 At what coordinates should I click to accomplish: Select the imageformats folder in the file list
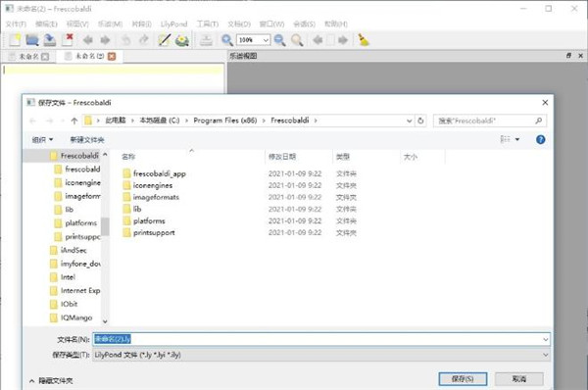tap(156, 197)
